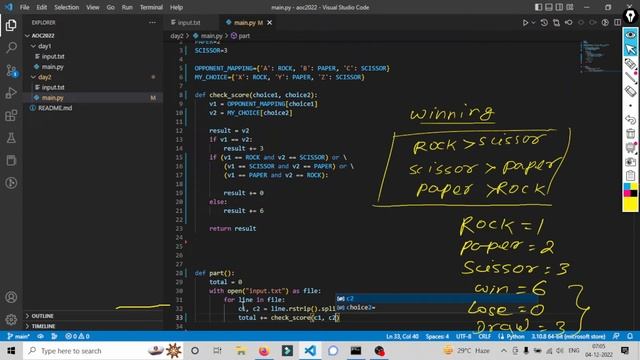Run the Python file with play icon
The height and width of the screenshot is (360, 640).
point(525,23)
